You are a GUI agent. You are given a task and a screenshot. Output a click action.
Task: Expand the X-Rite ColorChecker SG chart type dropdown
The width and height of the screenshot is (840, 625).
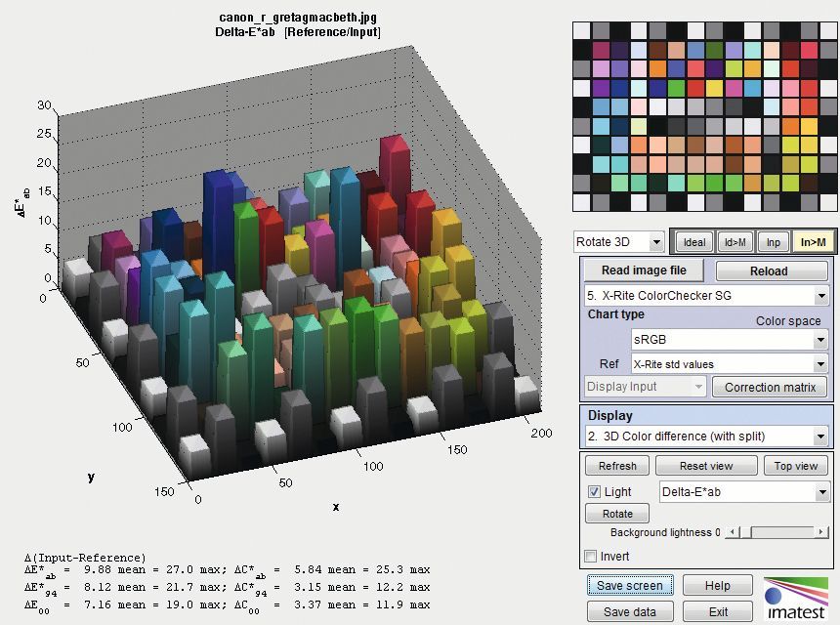click(705, 295)
